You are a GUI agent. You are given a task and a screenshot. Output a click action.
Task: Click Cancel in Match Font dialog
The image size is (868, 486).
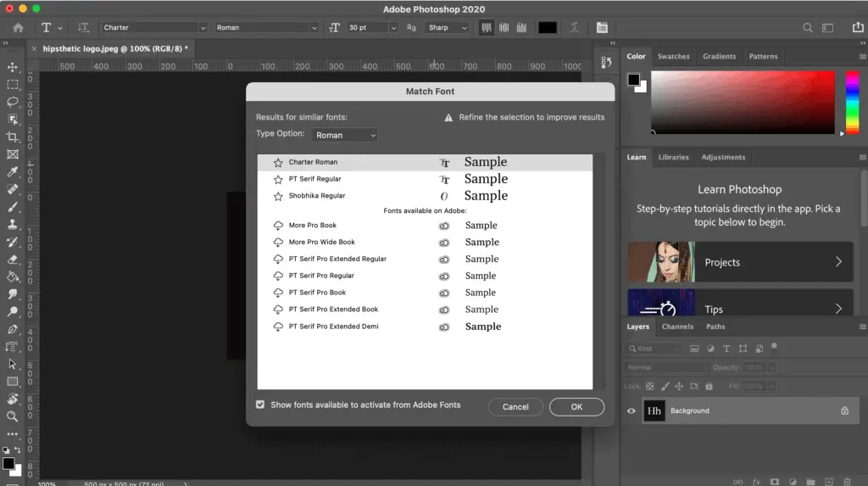click(x=515, y=407)
